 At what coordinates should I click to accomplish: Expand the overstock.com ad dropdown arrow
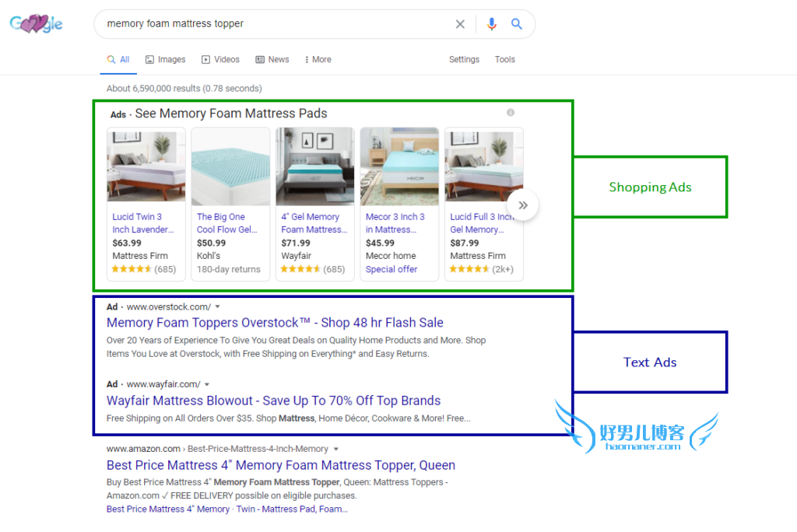[x=218, y=306]
